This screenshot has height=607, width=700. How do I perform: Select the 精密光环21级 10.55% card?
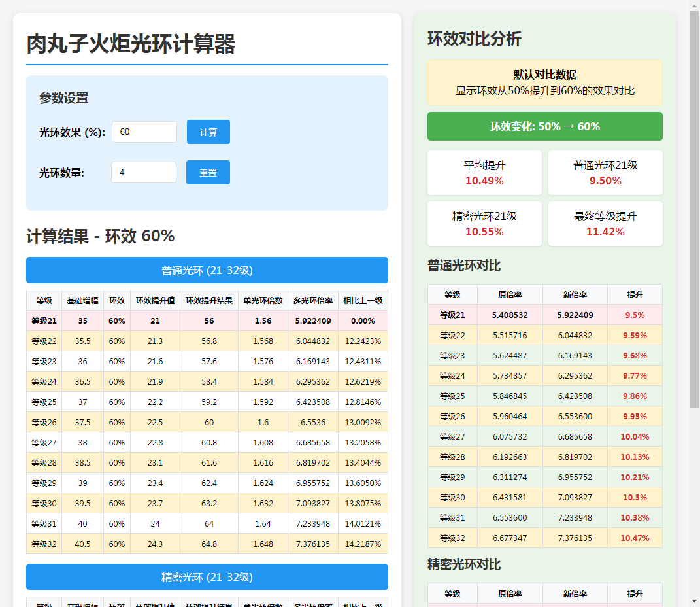pyautogui.click(x=484, y=224)
